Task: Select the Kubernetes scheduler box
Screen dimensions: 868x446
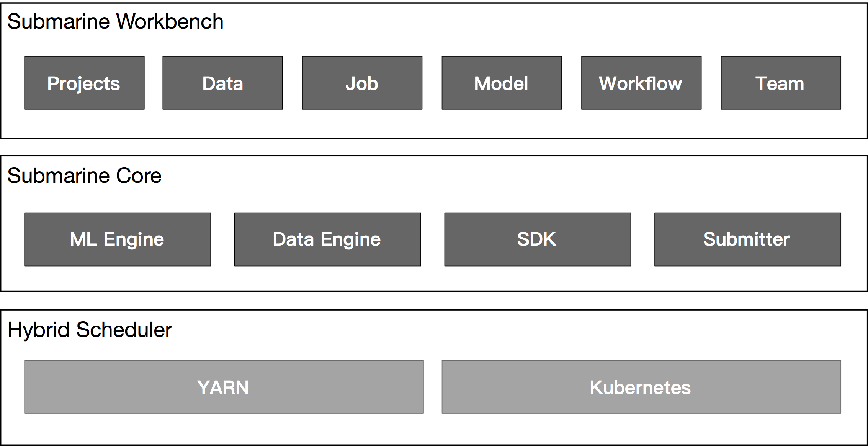Action: click(x=641, y=387)
